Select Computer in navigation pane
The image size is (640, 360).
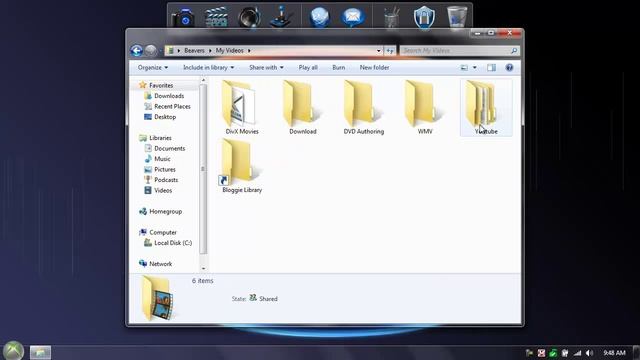[x=162, y=232]
